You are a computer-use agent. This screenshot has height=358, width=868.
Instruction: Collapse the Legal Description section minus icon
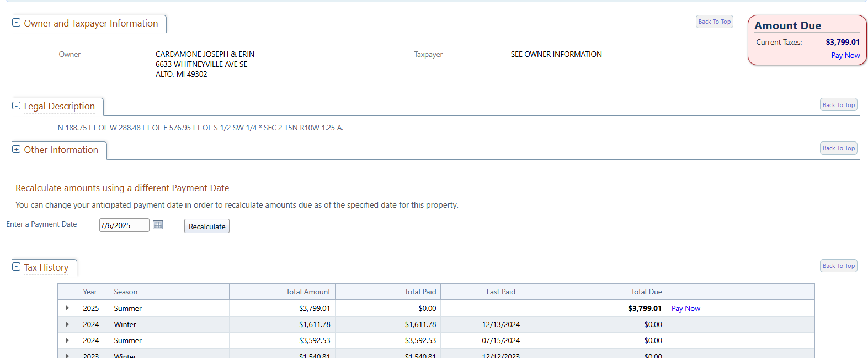17,106
